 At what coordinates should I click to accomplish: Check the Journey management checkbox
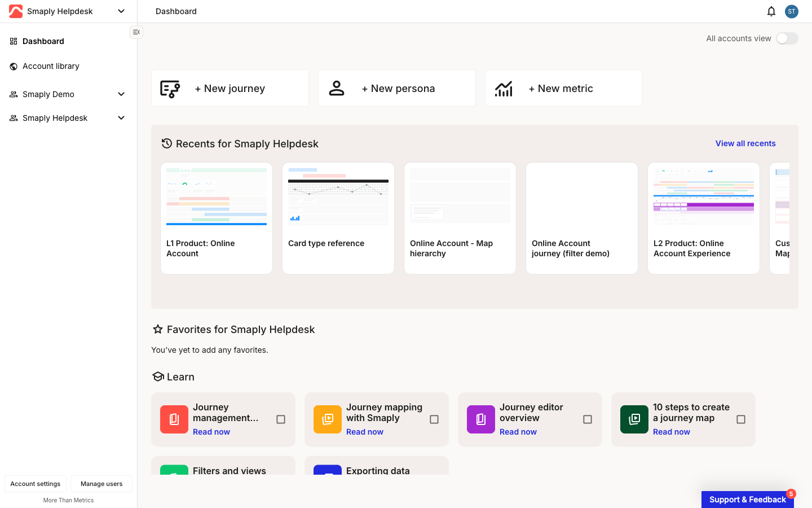281,419
